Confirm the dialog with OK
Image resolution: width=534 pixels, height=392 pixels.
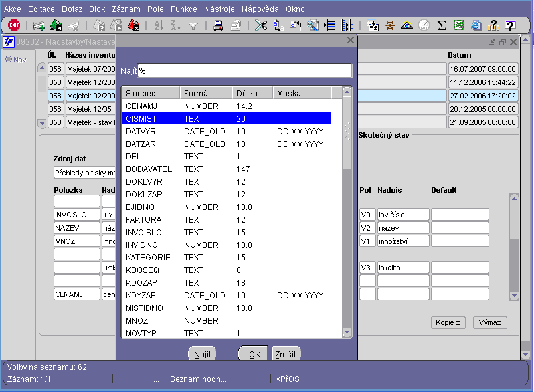tap(254, 354)
